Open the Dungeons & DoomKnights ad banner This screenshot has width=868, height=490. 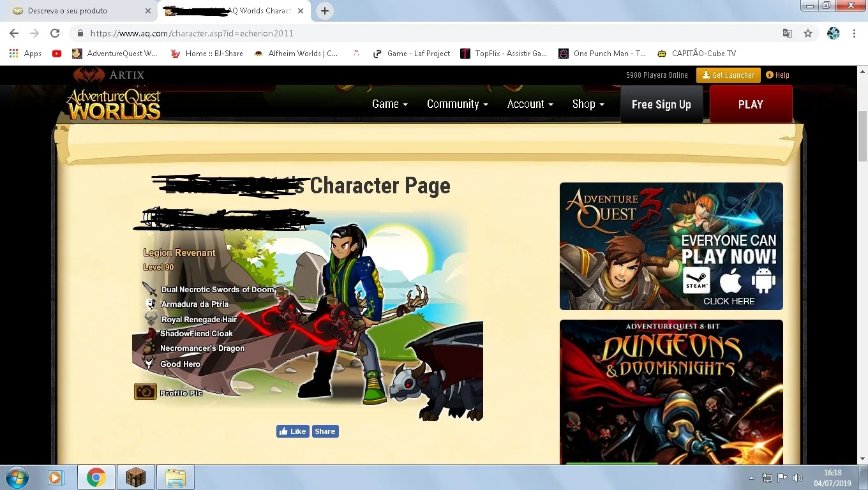(671, 392)
